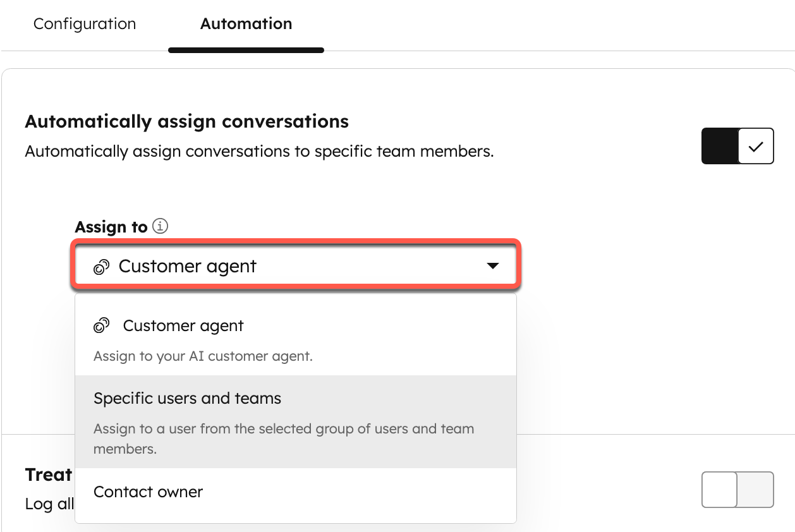Screen dimensions: 795x532
Task: Disable the Automatically assign conversations switch
Action: pos(737,146)
